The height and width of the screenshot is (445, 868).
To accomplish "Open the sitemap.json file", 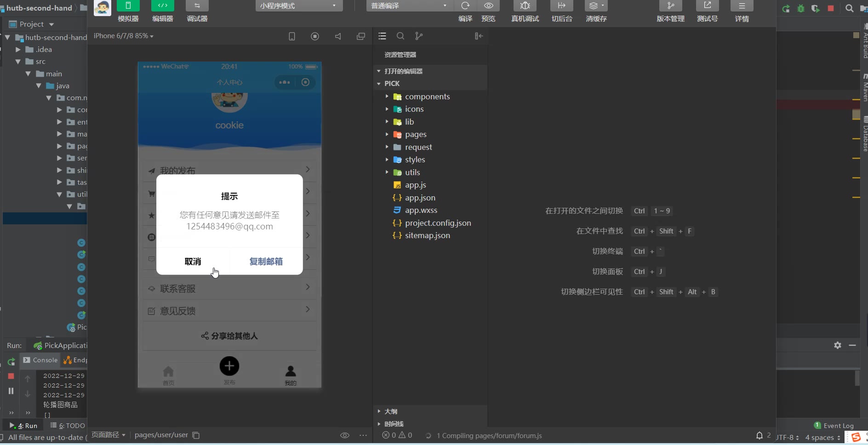I will click(430, 235).
